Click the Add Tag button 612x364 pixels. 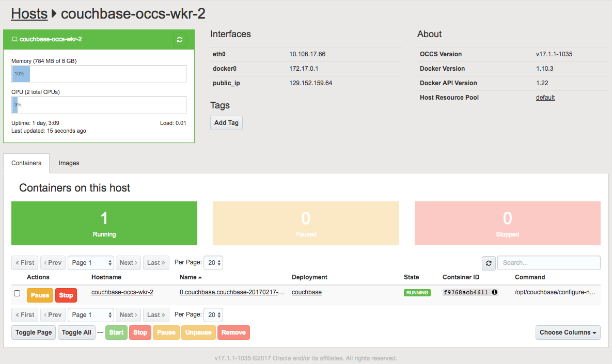pyautogui.click(x=226, y=122)
